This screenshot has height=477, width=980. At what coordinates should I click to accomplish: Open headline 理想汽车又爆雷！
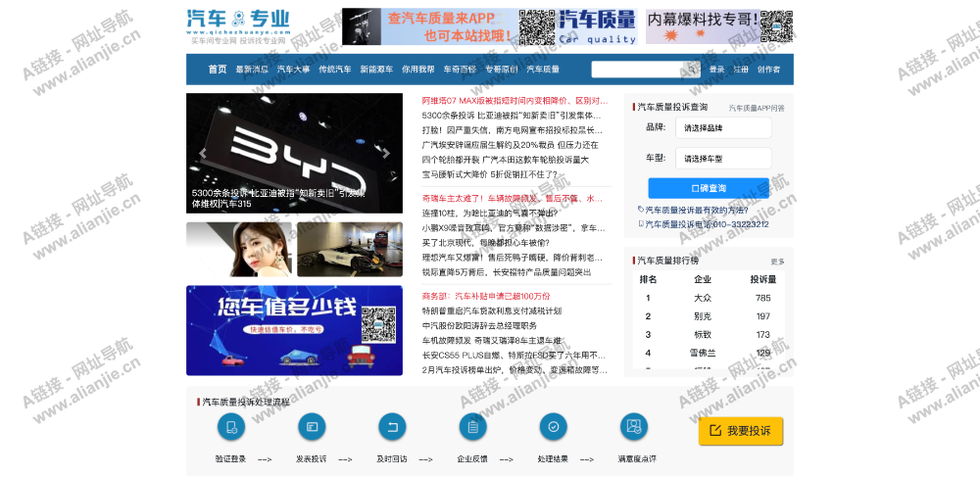(513, 258)
